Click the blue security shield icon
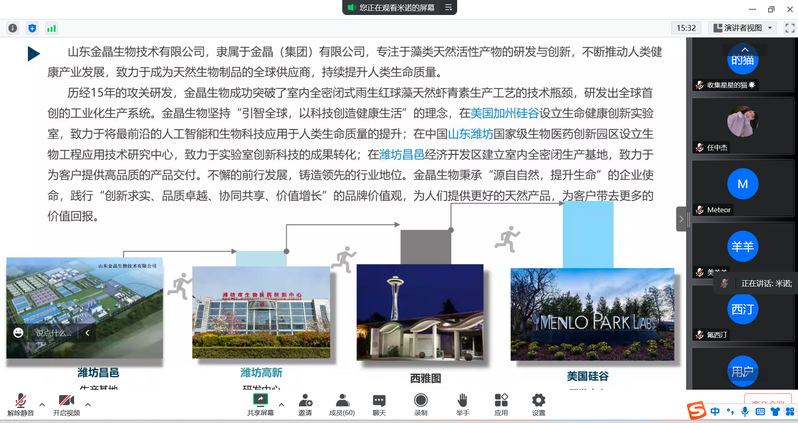Image resolution: width=798 pixels, height=423 pixels. pos(32,29)
